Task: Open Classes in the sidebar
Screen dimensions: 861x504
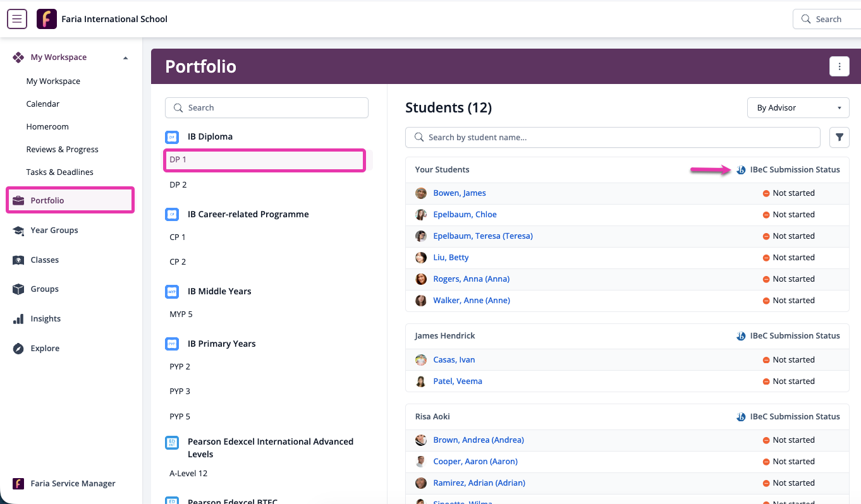Action: pos(45,260)
